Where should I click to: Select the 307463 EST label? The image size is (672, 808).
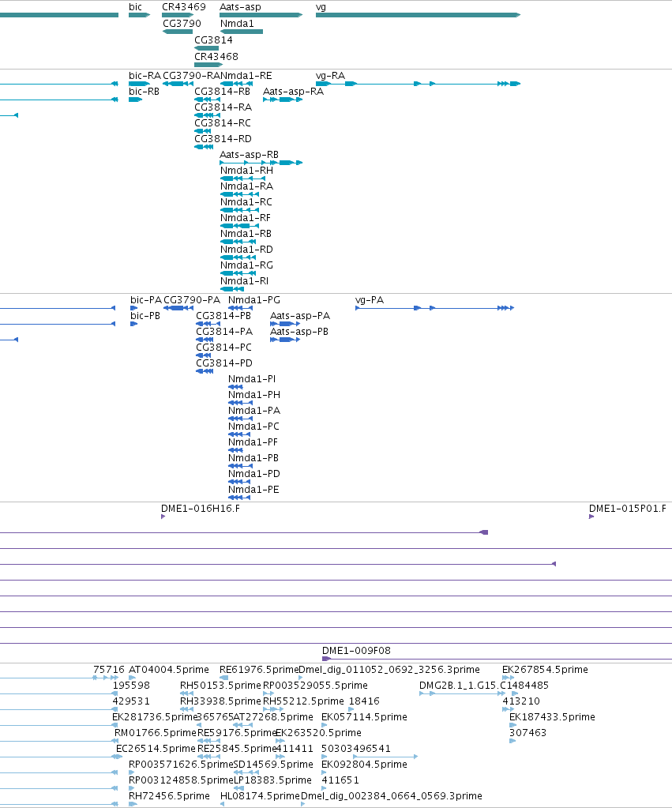click(x=527, y=733)
